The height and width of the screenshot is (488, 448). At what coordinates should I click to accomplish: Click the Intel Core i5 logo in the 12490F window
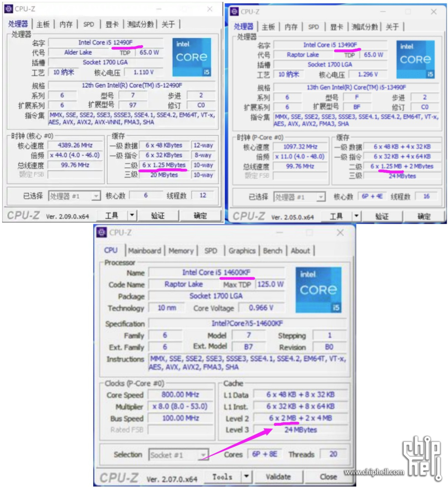192,57
